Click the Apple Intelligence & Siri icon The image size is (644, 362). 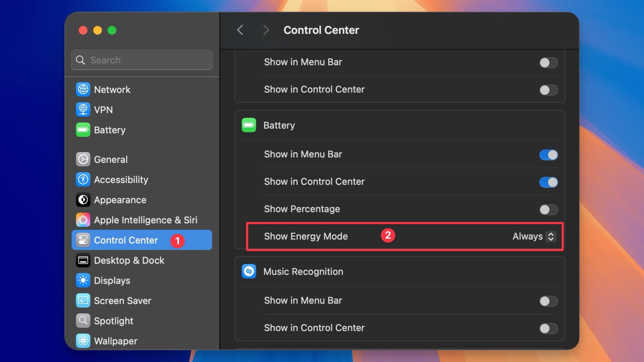(83, 220)
